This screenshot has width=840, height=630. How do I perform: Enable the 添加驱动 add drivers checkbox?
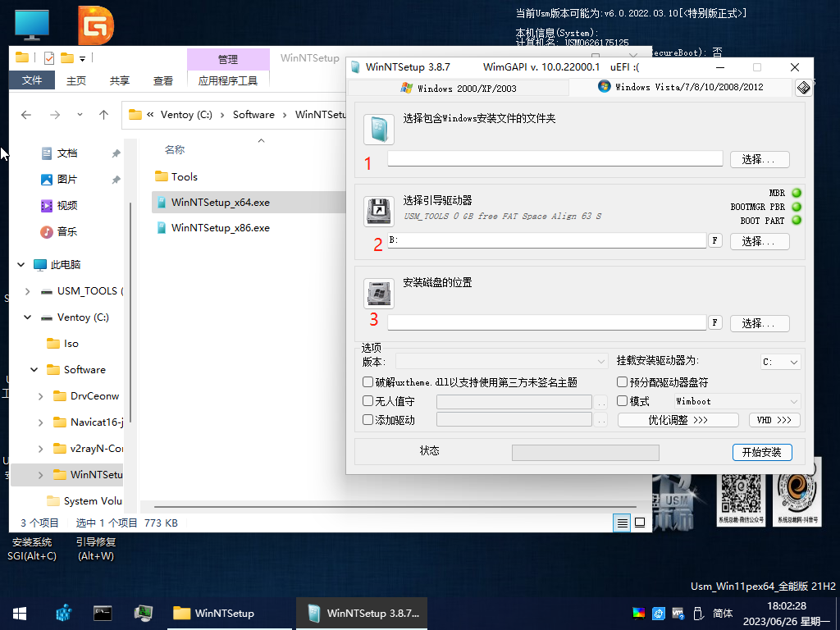pos(368,419)
